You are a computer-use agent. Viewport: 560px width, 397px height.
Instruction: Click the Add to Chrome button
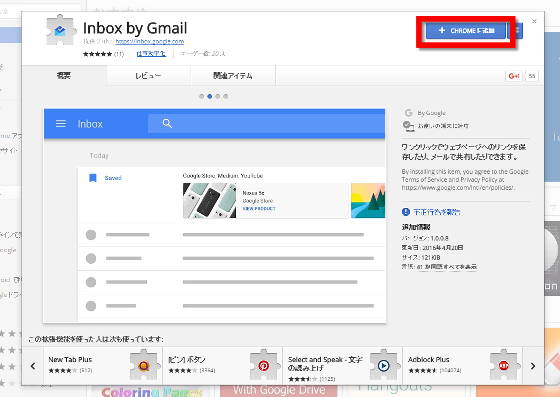click(466, 31)
